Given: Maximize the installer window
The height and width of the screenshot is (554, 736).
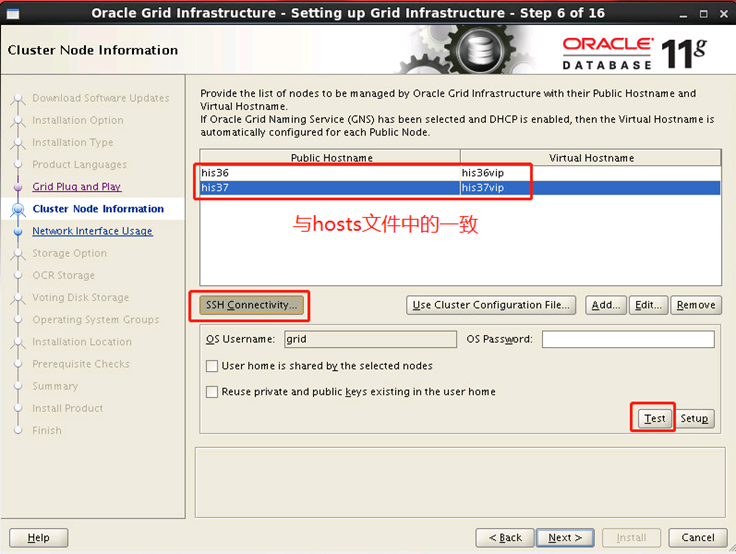Looking at the screenshot, I should point(703,14).
